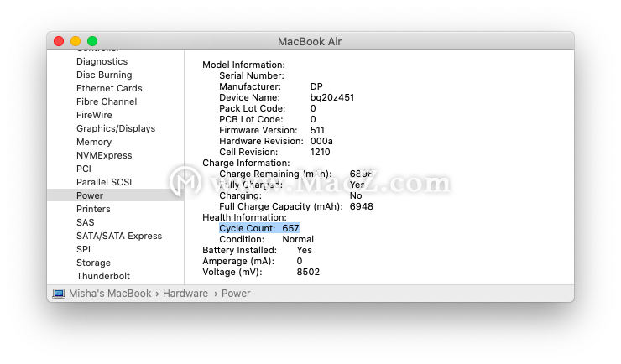621x364 pixels.
Task: Select Fibre Channel in the sidebar
Action: click(107, 101)
